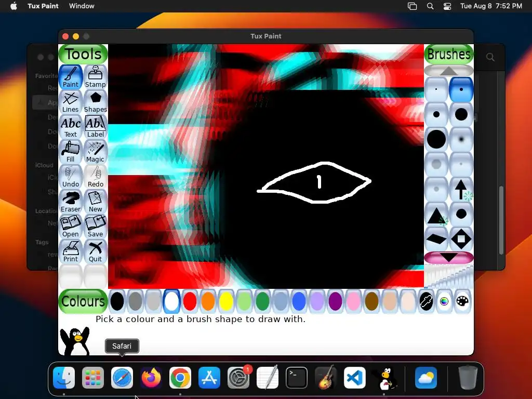The height and width of the screenshot is (399, 532).
Task: Pick the orange colour
Action: pos(208,301)
